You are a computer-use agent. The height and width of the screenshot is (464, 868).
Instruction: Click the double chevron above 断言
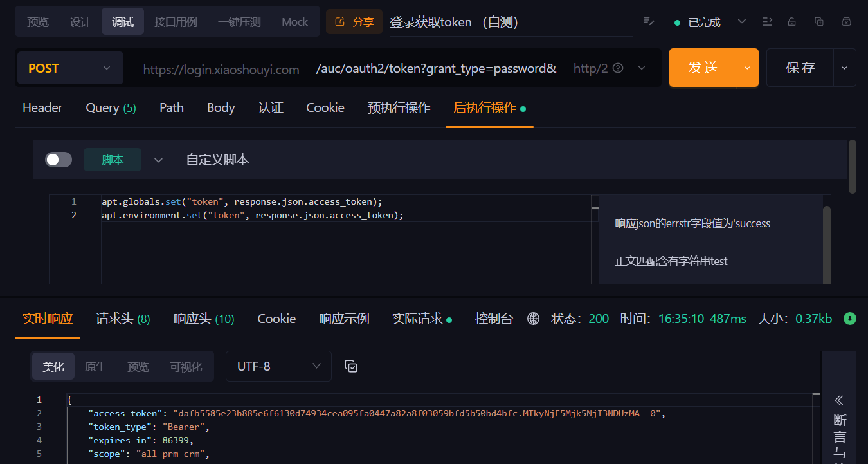point(838,400)
